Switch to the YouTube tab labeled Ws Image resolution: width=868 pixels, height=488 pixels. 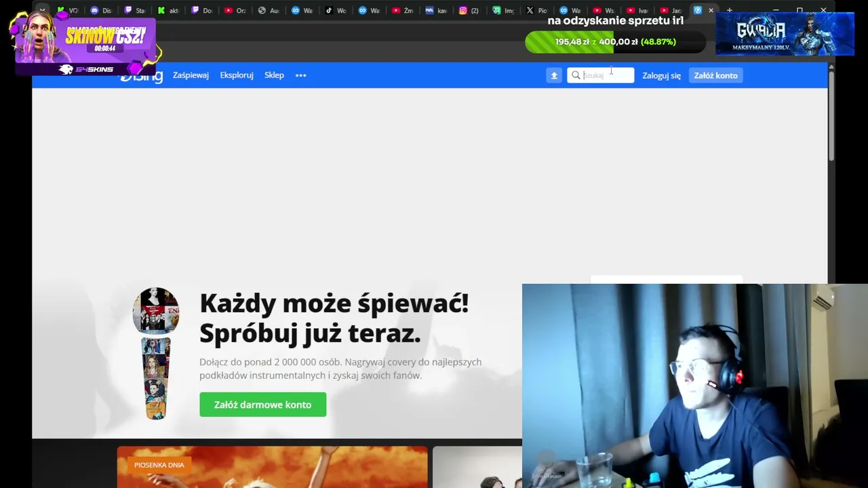click(604, 10)
